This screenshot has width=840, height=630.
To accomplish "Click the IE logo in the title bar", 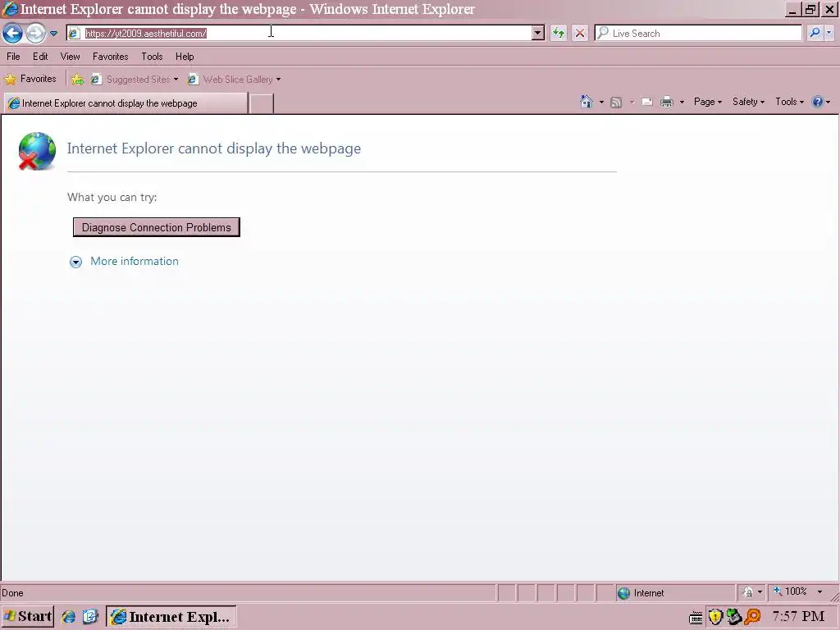I will (10, 9).
